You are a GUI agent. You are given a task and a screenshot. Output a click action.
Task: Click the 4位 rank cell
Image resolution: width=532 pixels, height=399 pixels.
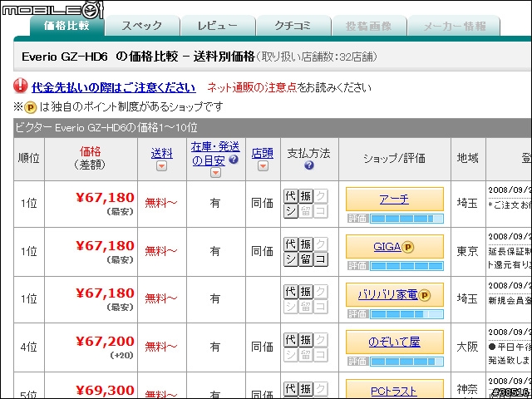tap(29, 347)
